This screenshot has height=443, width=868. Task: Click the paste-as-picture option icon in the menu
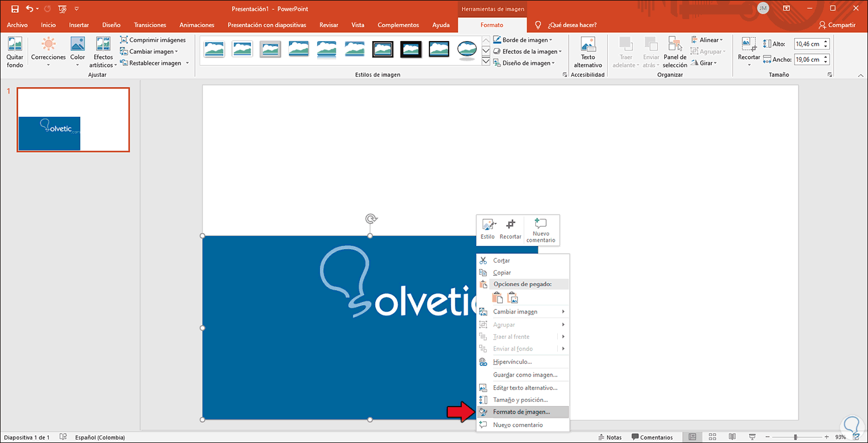tap(513, 298)
